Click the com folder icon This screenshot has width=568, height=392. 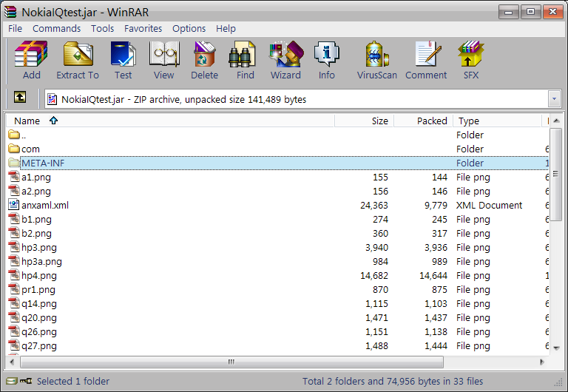(x=14, y=149)
